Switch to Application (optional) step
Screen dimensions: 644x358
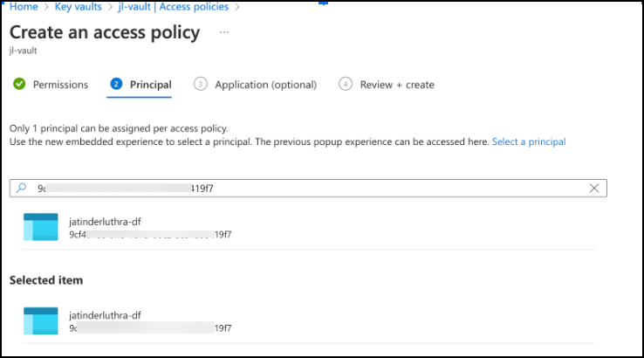point(265,85)
